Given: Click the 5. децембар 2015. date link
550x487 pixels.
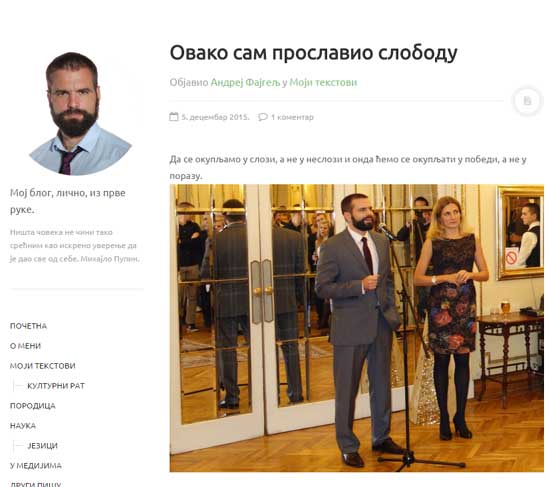Looking at the screenshot, I should tap(215, 117).
